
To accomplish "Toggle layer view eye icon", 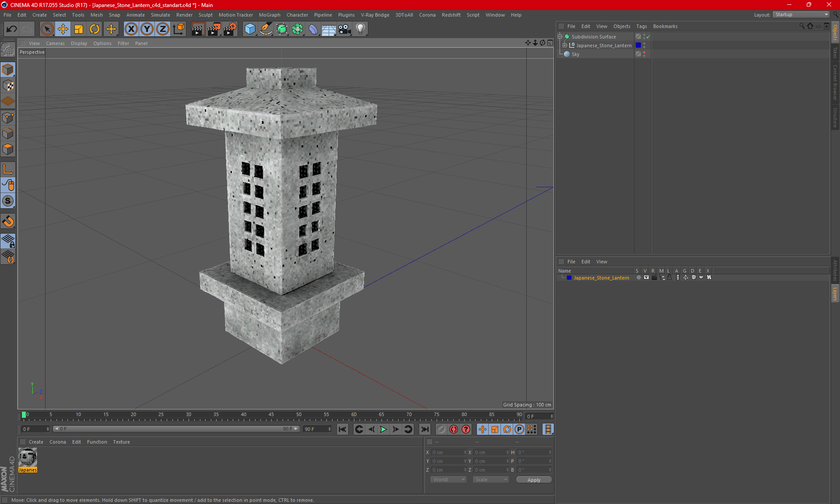I will pyautogui.click(x=646, y=277).
